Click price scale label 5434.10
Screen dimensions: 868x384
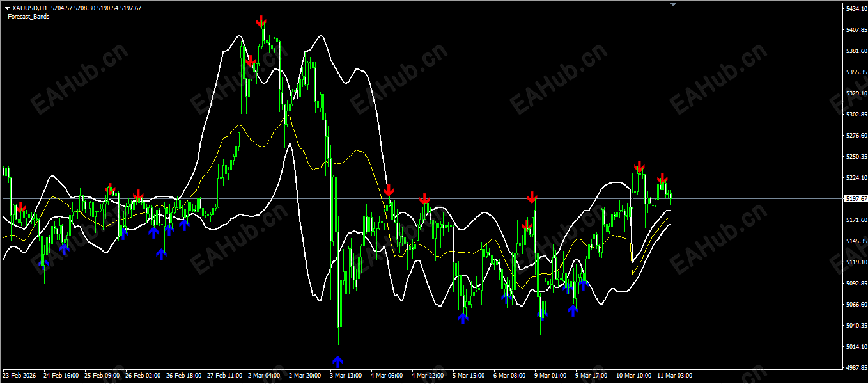click(x=856, y=9)
